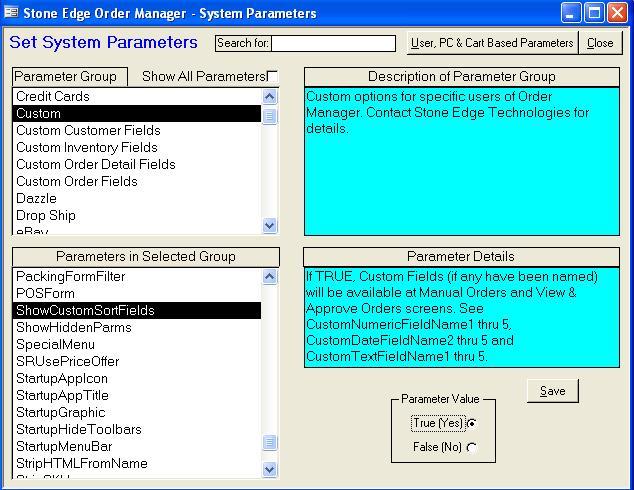Select StartupMenuBar parameter
This screenshot has width=634, height=490.
[137, 446]
